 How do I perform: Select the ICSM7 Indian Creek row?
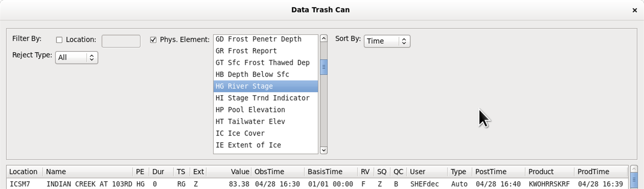pyautogui.click(x=317, y=184)
